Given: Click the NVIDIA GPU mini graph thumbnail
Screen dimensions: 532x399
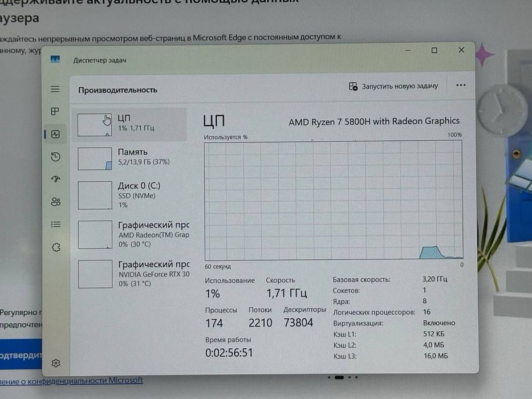Looking at the screenshot, I should pos(95,274).
